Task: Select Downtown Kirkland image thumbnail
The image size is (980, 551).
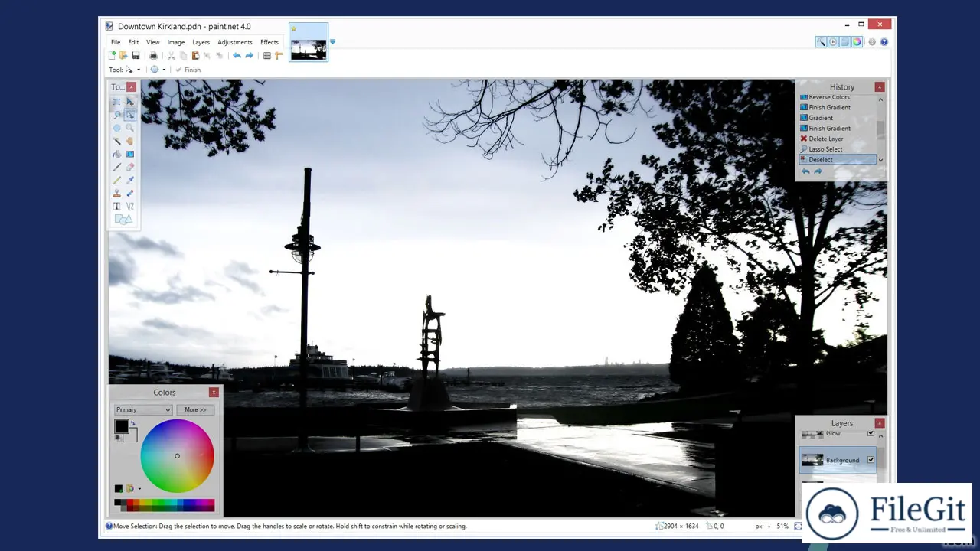Action: pyautogui.click(x=309, y=43)
